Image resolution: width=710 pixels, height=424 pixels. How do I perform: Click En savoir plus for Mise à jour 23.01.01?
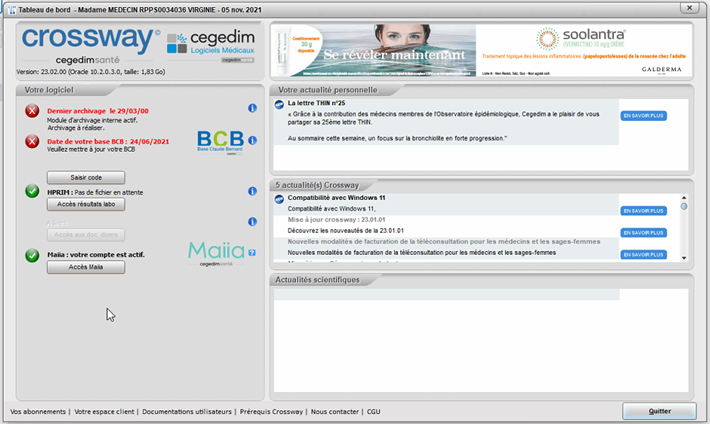tap(643, 233)
